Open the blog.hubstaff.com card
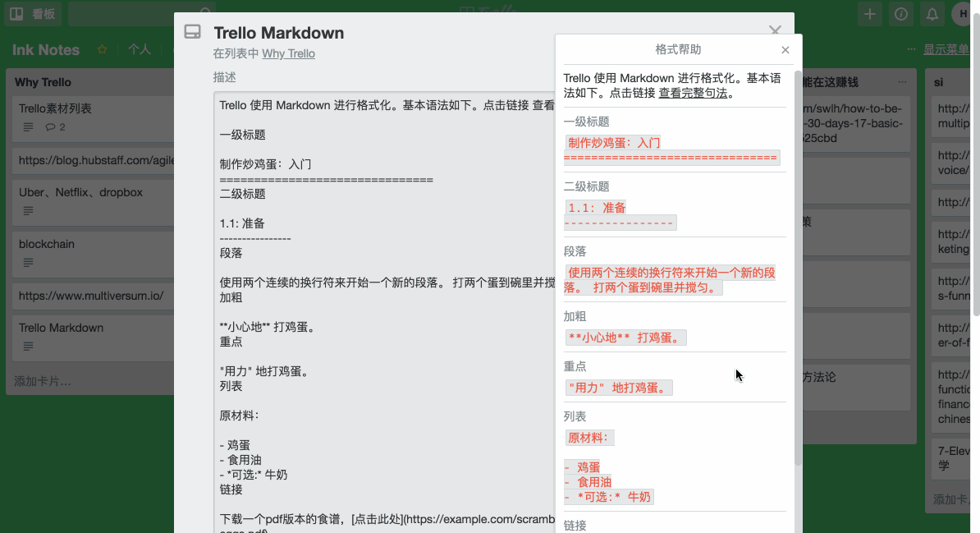 pos(94,161)
